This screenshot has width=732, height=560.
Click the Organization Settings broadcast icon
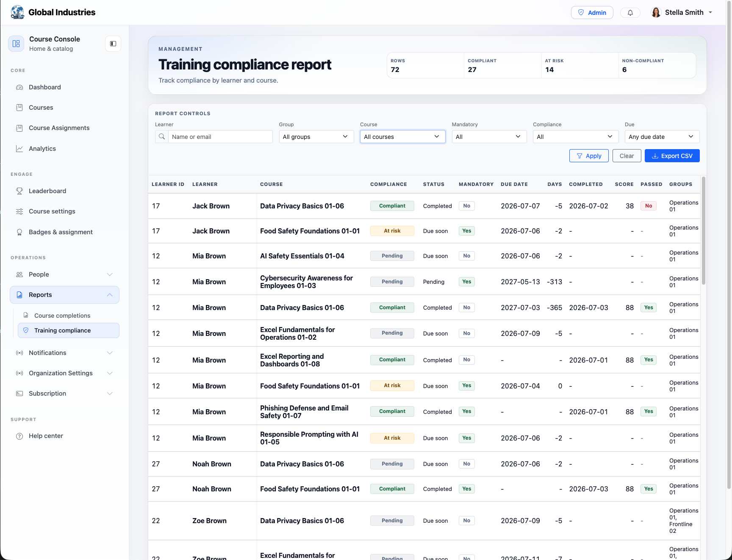[x=19, y=373]
